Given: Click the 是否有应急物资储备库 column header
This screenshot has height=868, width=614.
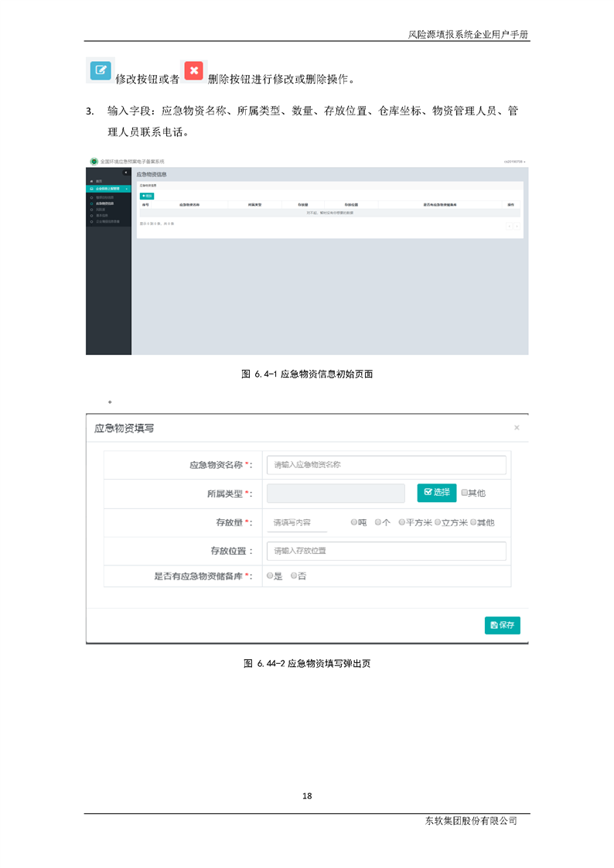Looking at the screenshot, I should coord(440,205).
